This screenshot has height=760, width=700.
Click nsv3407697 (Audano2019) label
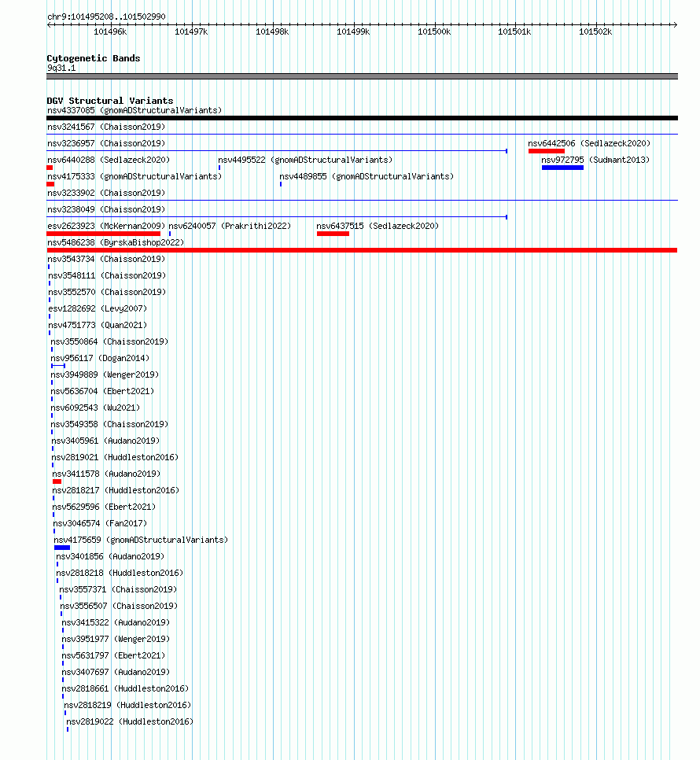pos(116,671)
